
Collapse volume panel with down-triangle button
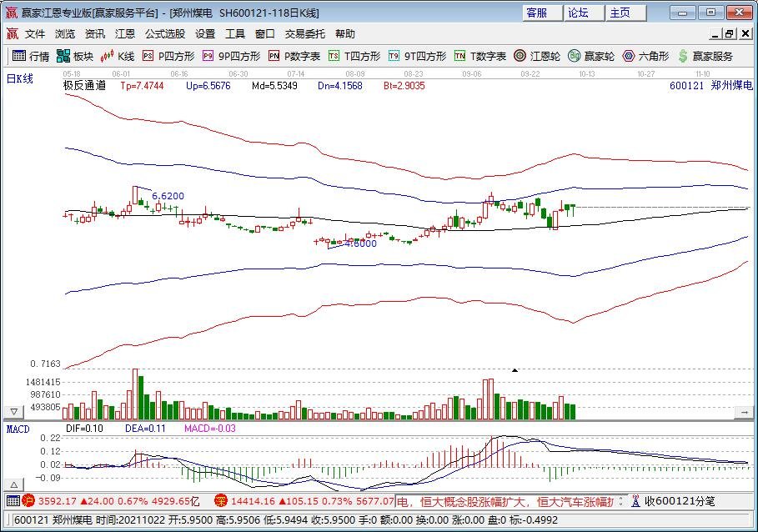coord(13,412)
